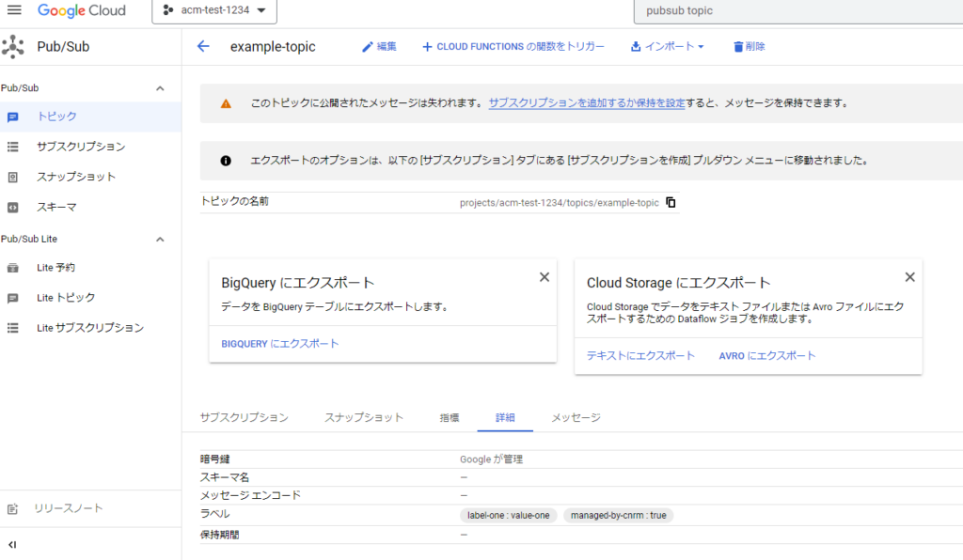Click the Google が管理 encryption value
Image resolution: width=963 pixels, height=560 pixels.
click(x=491, y=459)
